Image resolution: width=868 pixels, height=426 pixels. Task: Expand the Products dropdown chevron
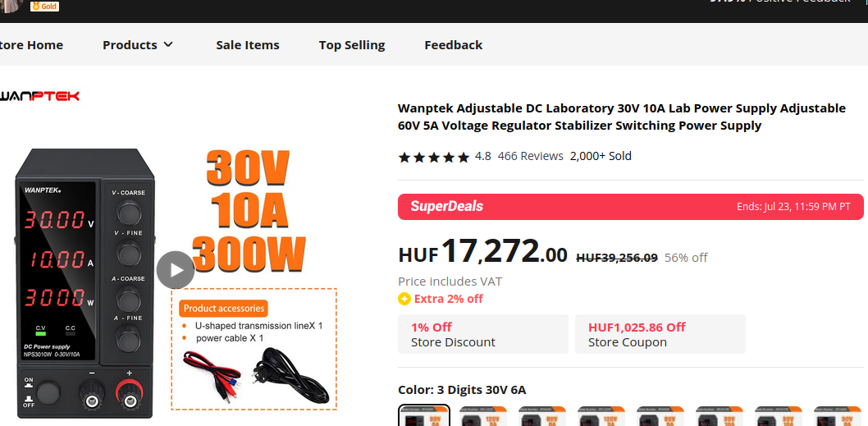[168, 44]
